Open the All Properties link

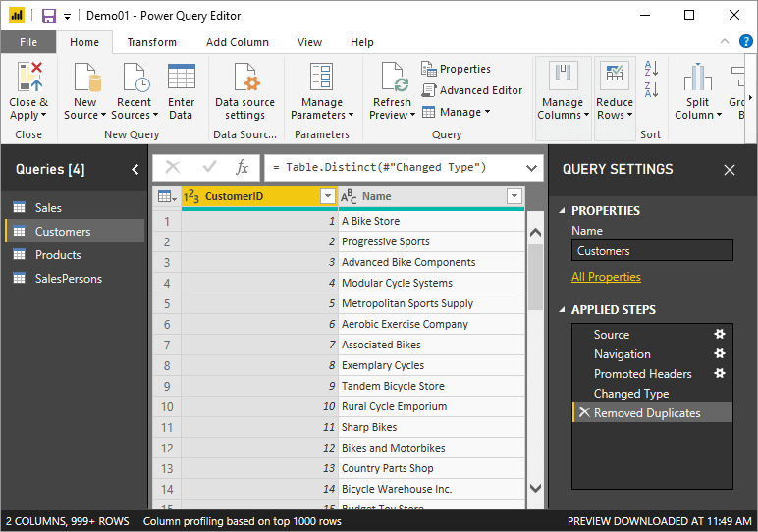click(x=606, y=277)
